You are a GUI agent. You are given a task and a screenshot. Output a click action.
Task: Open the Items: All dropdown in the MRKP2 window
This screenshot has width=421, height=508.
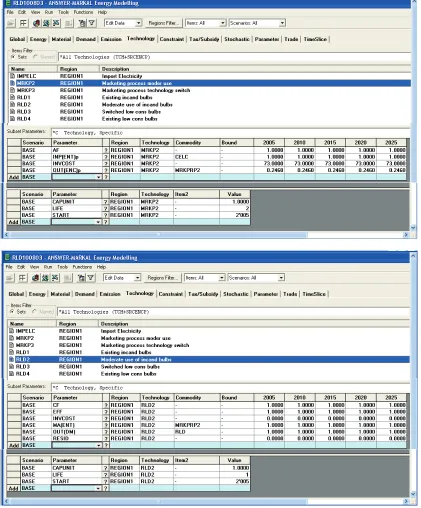pyautogui.click(x=206, y=23)
